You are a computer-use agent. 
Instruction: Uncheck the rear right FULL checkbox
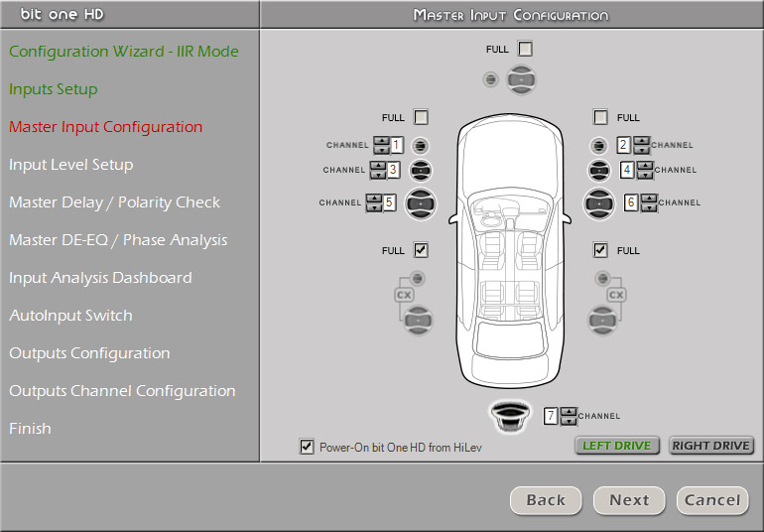(600, 250)
